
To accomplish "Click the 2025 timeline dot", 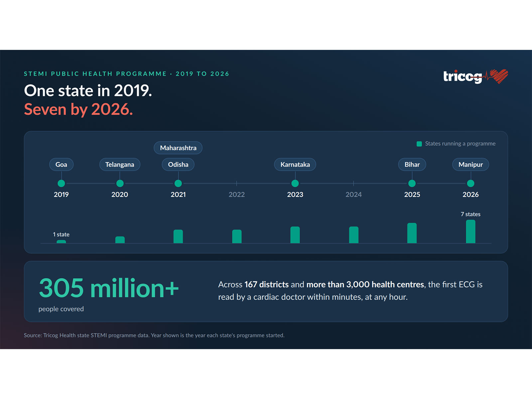I will coord(412,183).
